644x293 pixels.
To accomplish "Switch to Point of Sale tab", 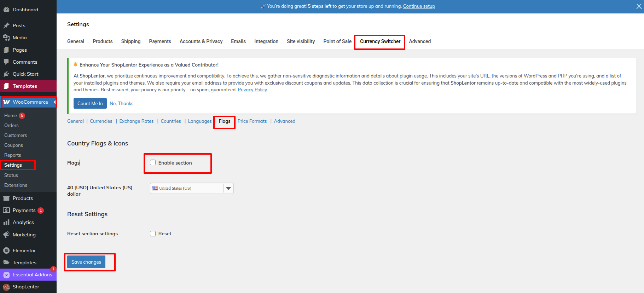I will click(x=337, y=41).
